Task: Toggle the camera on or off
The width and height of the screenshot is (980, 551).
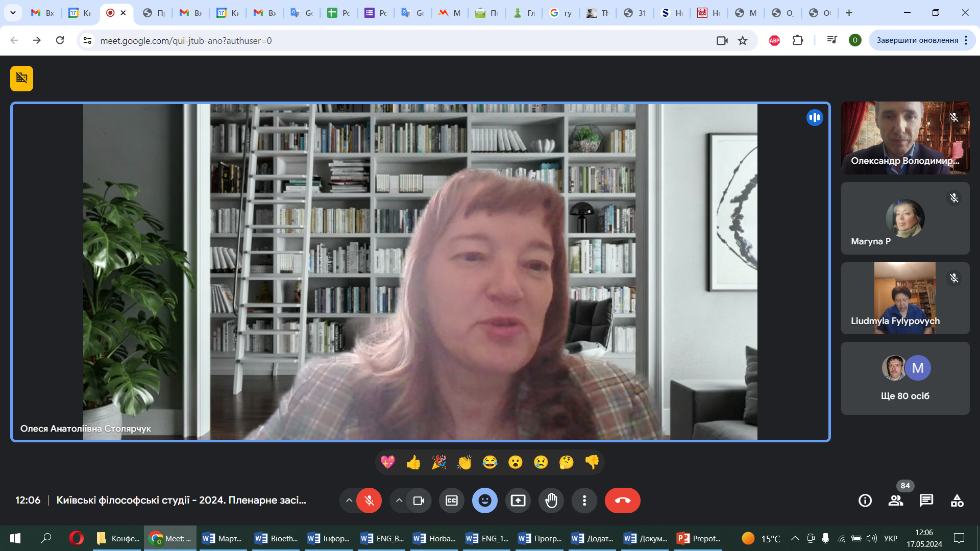Action: coord(419,500)
